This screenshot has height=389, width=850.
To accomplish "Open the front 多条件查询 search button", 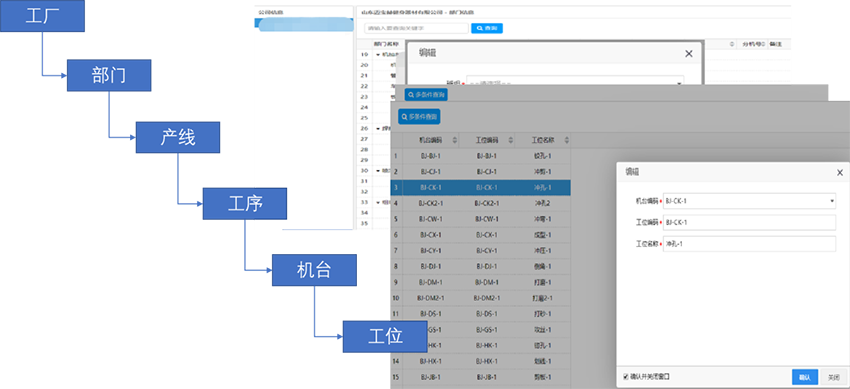I will 419,116.
